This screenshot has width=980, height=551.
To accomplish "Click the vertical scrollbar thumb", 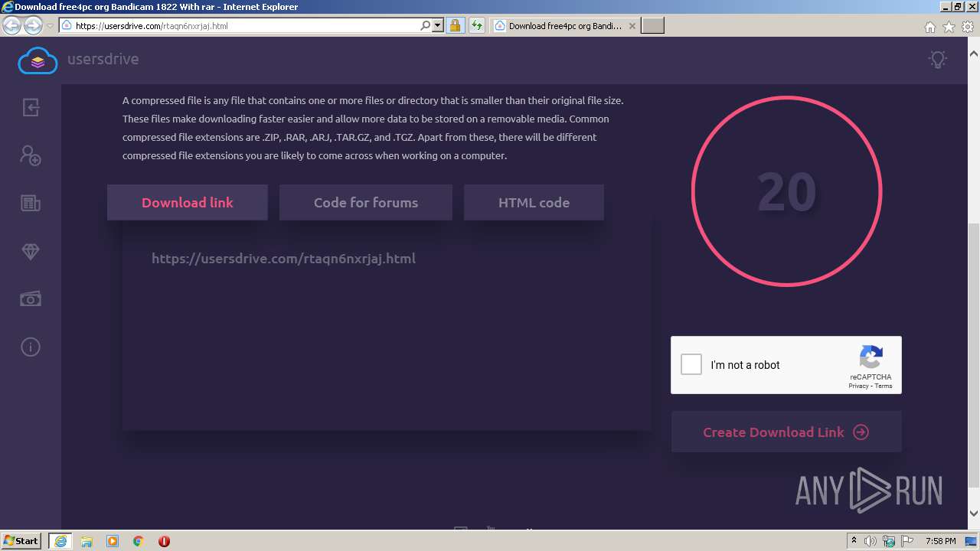I will pos(973,356).
